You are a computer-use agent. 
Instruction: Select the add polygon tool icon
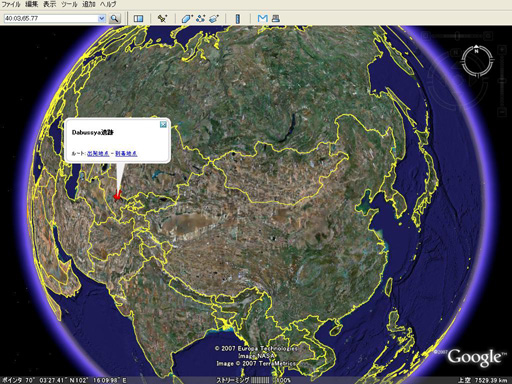pos(187,18)
